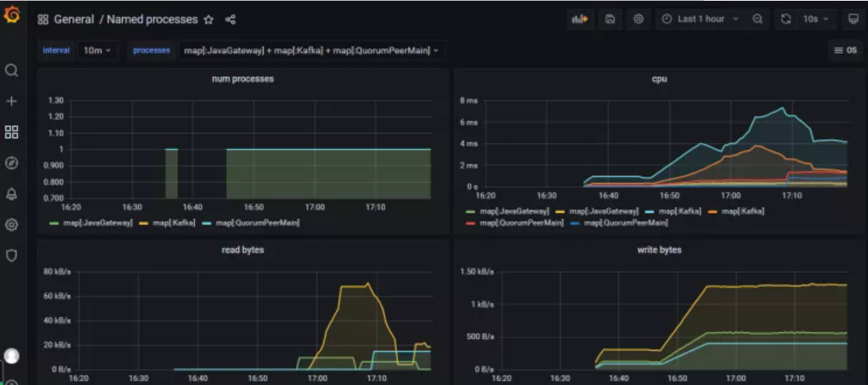Open the interval 10m dropdown
This screenshot has height=385, width=868.
coord(97,51)
